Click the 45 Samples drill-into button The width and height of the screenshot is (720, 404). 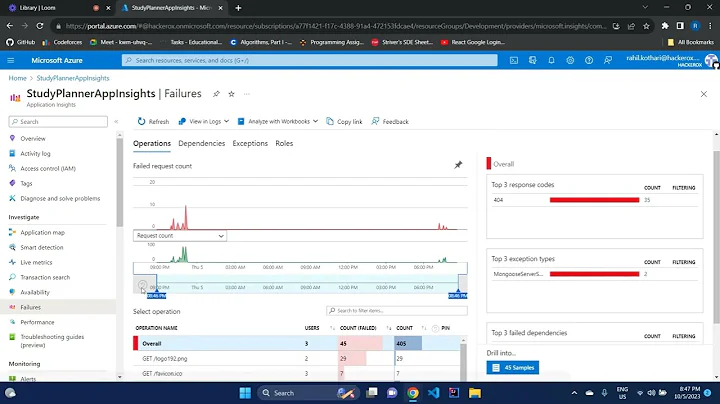pyautogui.click(x=512, y=368)
